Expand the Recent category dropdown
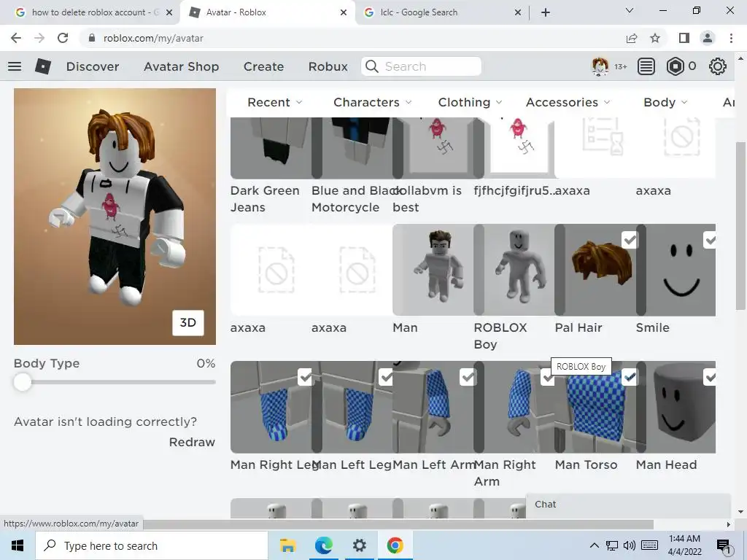This screenshot has height=560, width=747. click(x=275, y=102)
